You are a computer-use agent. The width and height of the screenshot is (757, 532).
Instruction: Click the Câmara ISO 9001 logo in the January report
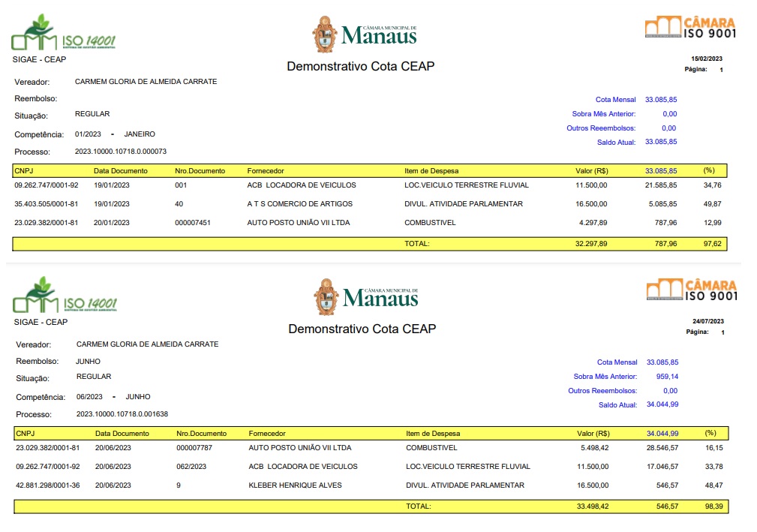point(690,27)
